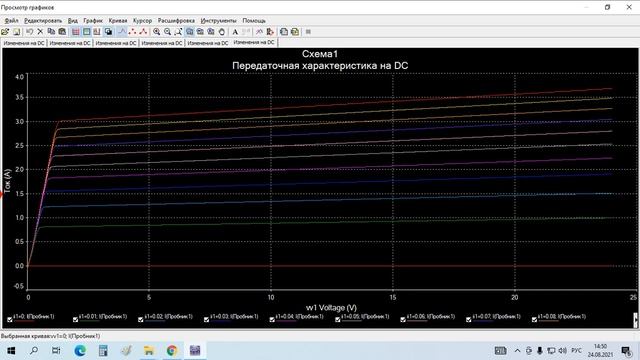Toggle the red grid display icon
640x360 pixels.
click(76, 32)
